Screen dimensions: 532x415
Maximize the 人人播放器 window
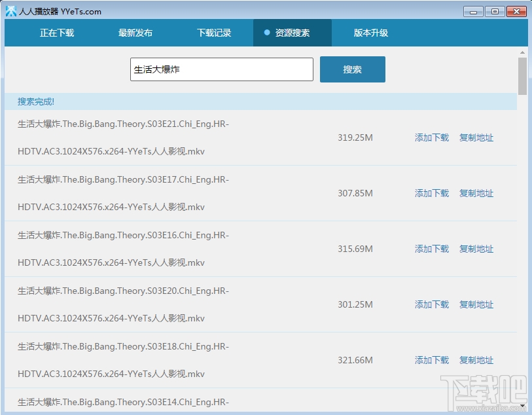pyautogui.click(x=495, y=12)
